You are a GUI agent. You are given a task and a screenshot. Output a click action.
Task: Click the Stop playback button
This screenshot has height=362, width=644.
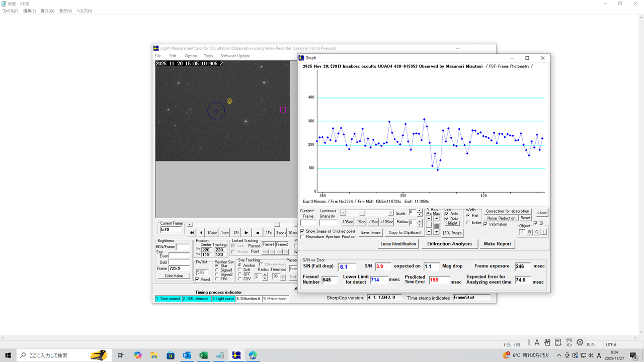point(258,233)
